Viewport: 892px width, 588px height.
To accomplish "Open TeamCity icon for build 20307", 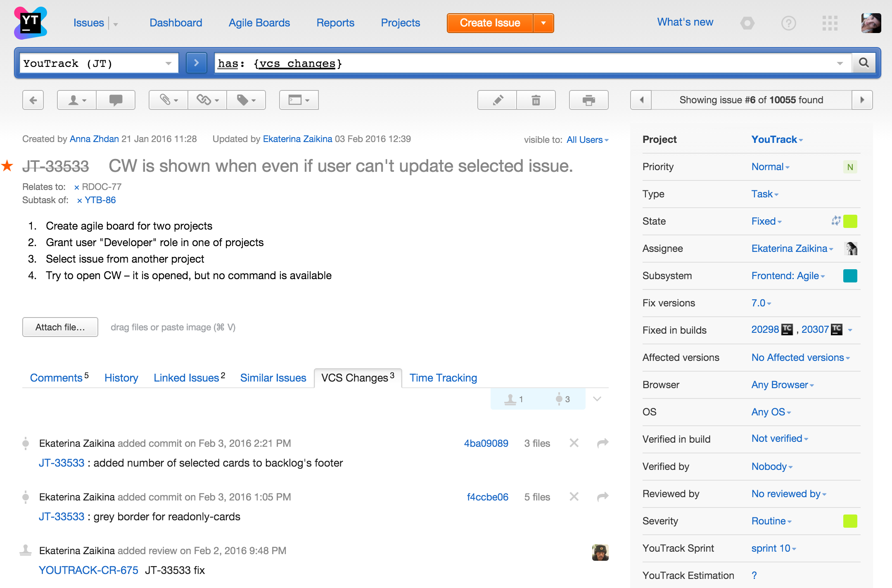I will pyautogui.click(x=837, y=329).
